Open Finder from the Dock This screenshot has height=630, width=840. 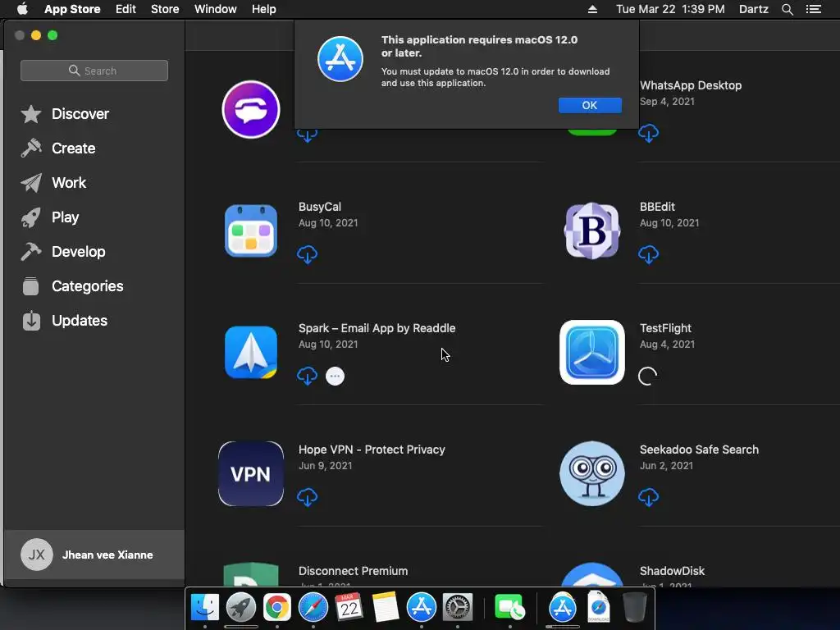tap(205, 608)
